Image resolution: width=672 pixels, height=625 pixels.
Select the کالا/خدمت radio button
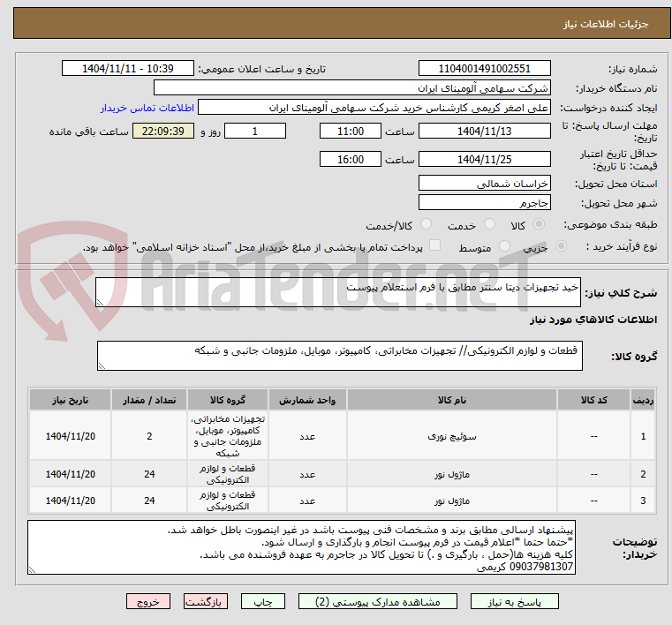click(x=426, y=224)
